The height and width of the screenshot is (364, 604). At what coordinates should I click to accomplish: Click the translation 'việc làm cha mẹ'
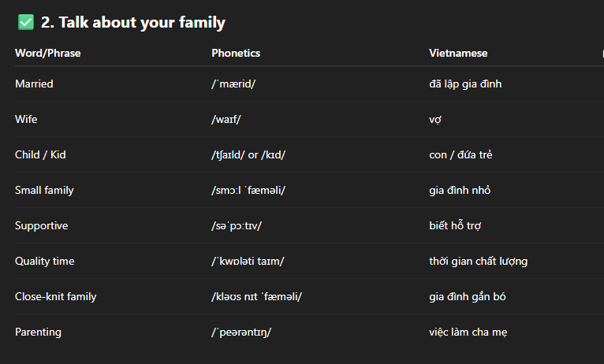point(468,332)
